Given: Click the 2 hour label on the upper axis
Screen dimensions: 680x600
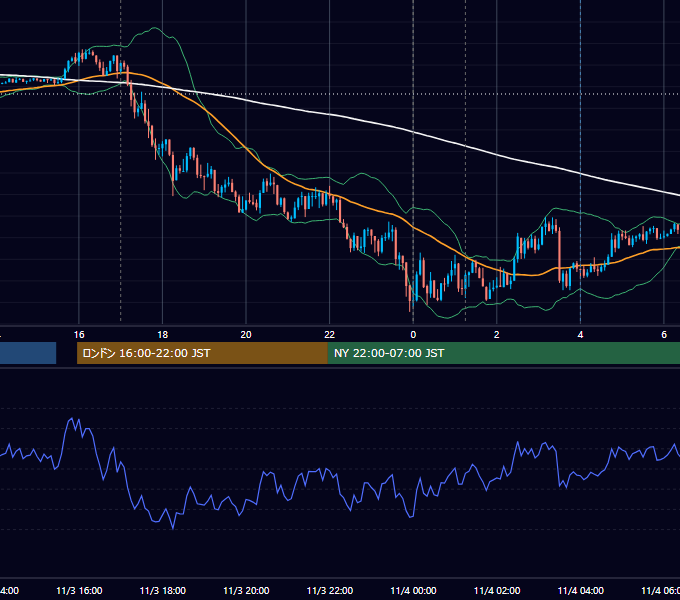Looking at the screenshot, I should coord(497,335).
